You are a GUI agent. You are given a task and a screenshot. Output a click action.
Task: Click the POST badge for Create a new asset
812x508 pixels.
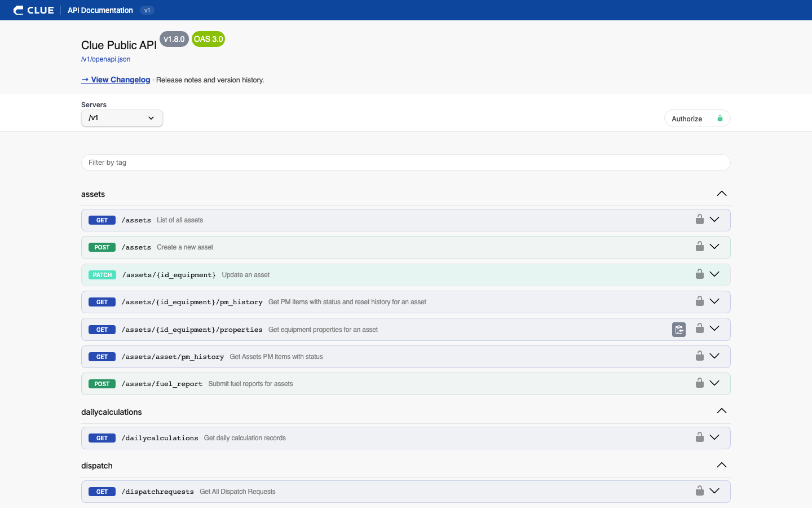102,247
